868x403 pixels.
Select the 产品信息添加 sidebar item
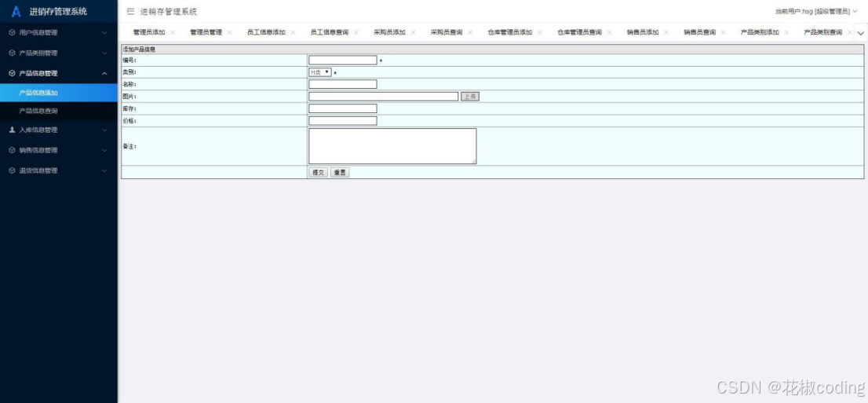tap(59, 93)
